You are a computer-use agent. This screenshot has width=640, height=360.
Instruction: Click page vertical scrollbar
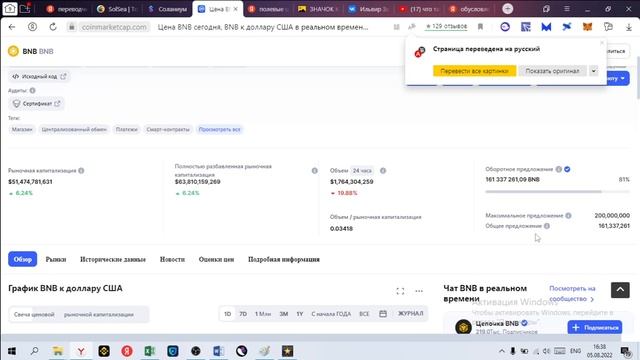click(637, 78)
